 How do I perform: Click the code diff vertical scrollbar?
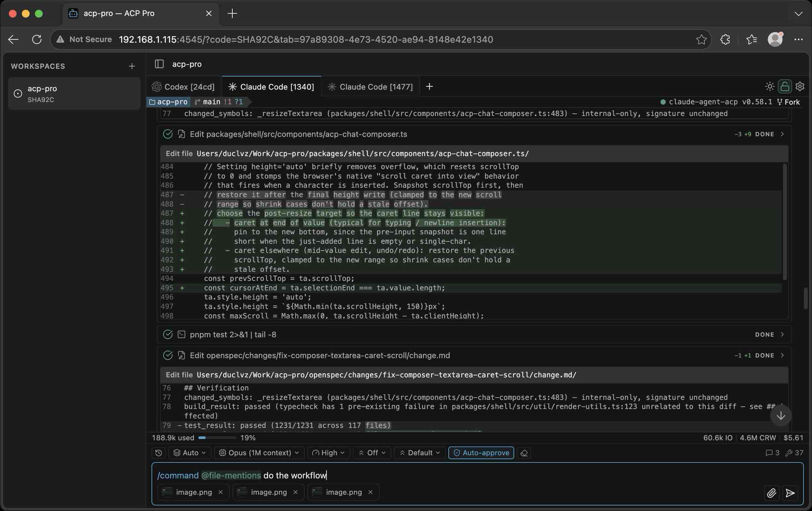785,222
